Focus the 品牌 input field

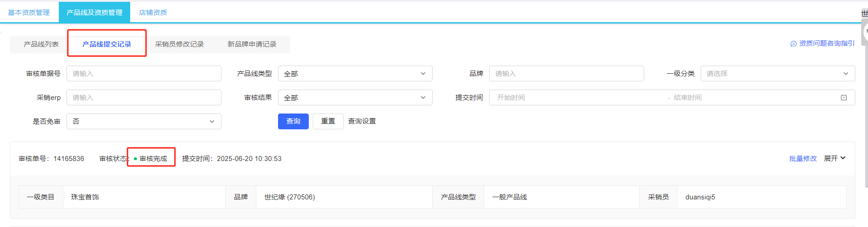click(566, 74)
